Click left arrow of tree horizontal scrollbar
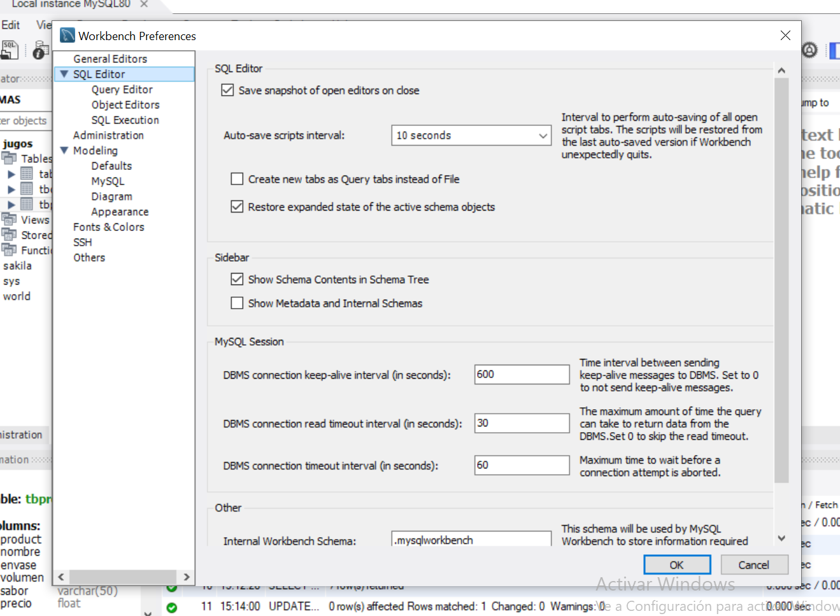The height and width of the screenshot is (616, 840). [61, 577]
